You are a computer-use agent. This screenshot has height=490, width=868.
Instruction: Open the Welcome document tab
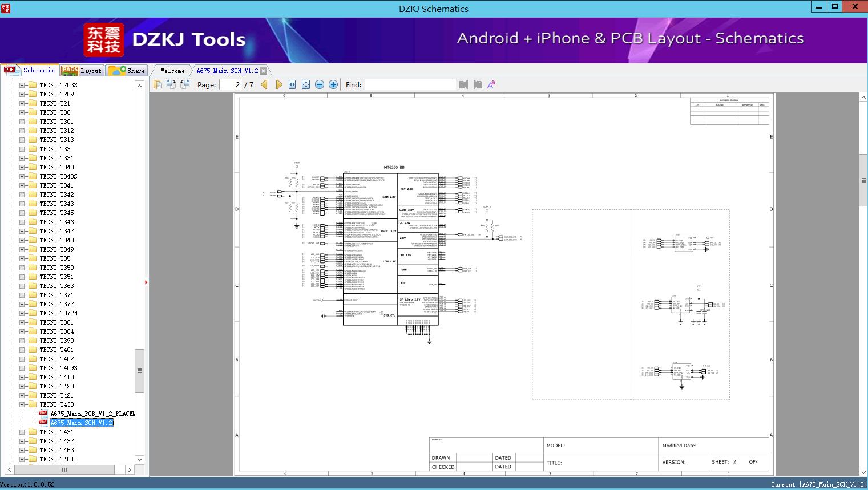tap(172, 71)
